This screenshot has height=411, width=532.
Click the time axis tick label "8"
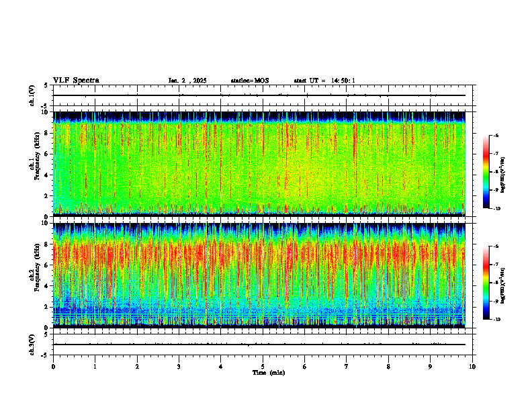tap(388, 367)
